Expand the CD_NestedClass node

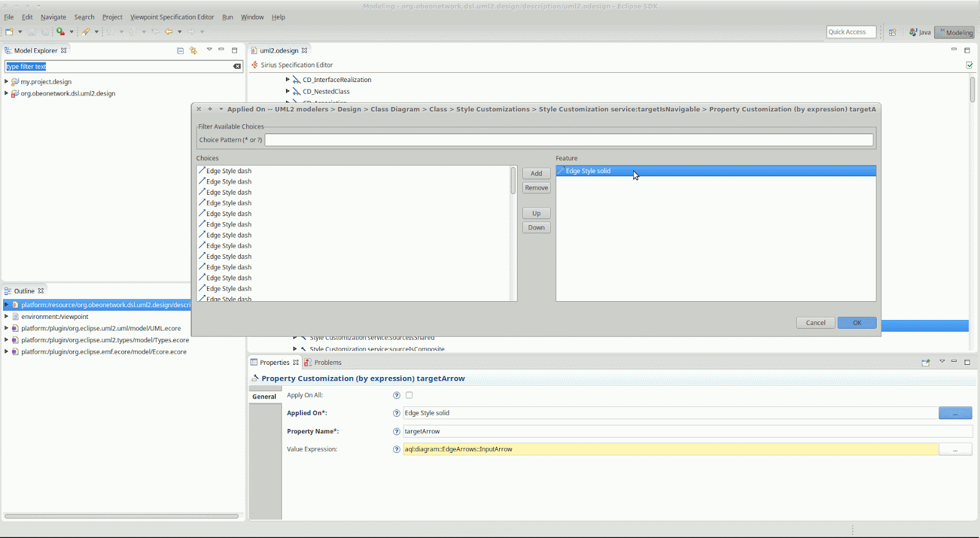288,91
